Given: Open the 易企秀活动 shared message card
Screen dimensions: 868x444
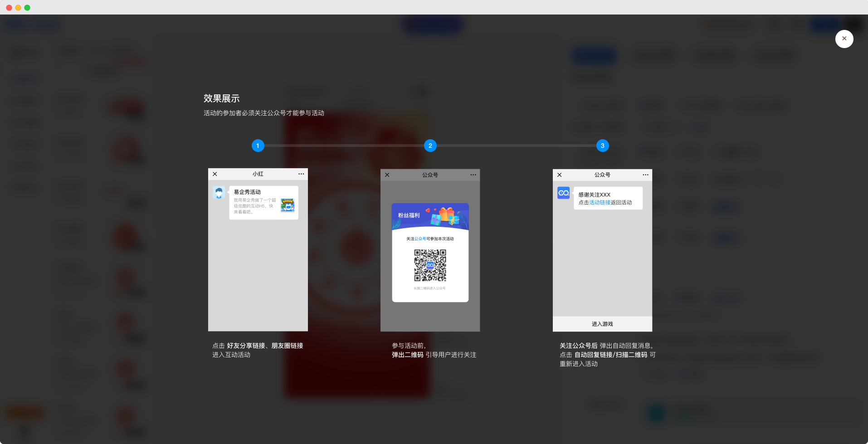Looking at the screenshot, I should (263, 203).
